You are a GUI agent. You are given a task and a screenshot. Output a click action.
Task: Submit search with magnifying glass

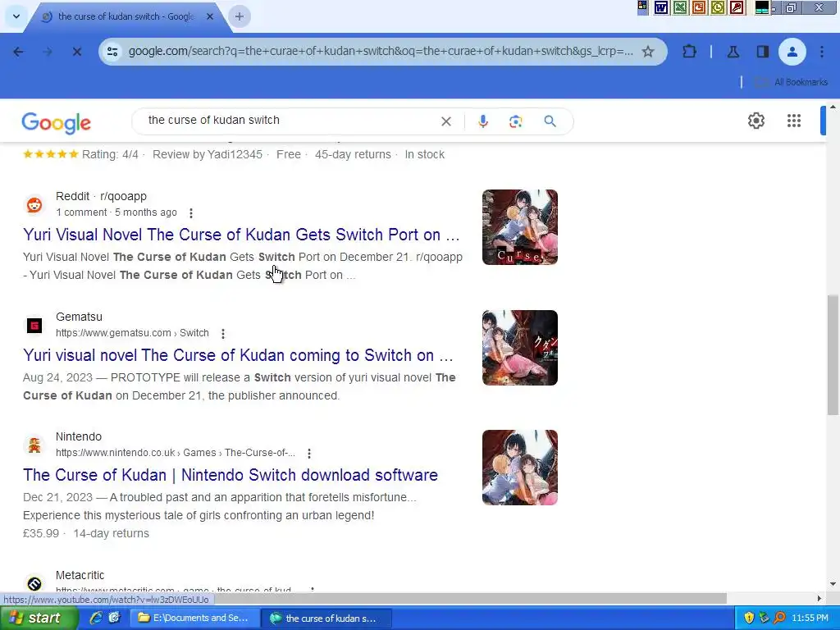pyautogui.click(x=550, y=121)
